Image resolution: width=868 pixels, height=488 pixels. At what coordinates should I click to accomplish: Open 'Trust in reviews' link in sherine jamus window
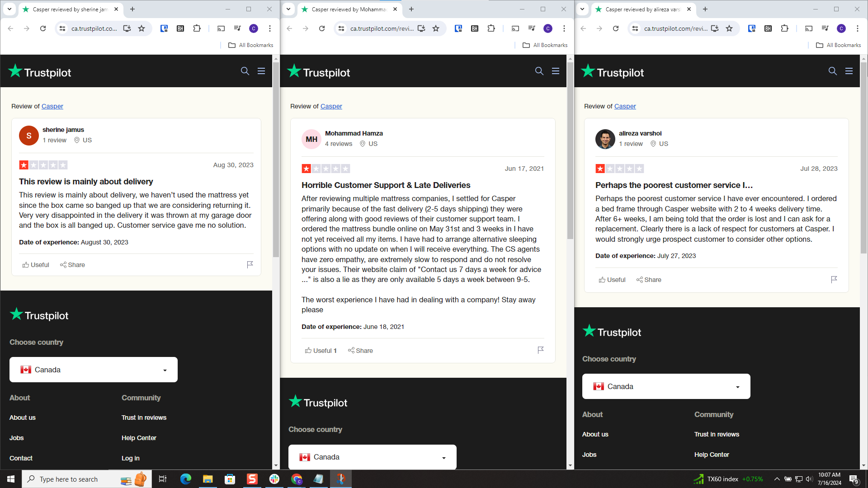(144, 418)
